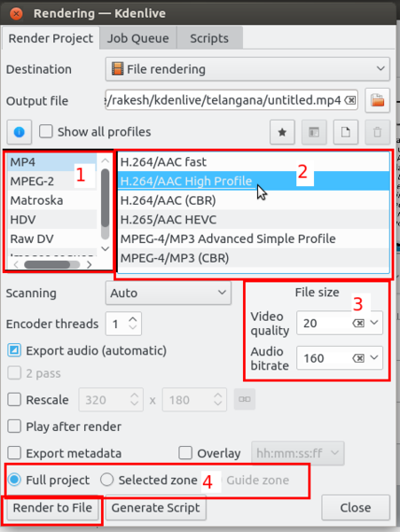The image size is (400, 532).
Task: Close the Rendering window with red button
Action: click(16, 13)
